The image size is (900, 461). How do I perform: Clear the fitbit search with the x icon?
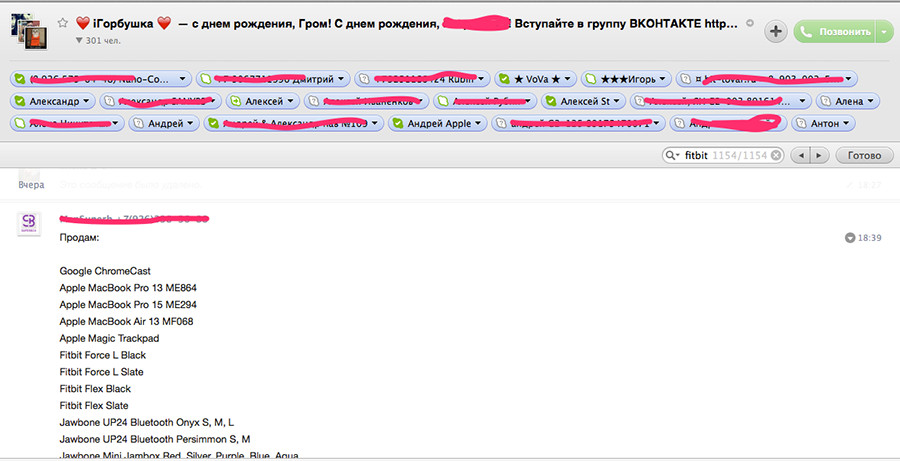click(775, 156)
